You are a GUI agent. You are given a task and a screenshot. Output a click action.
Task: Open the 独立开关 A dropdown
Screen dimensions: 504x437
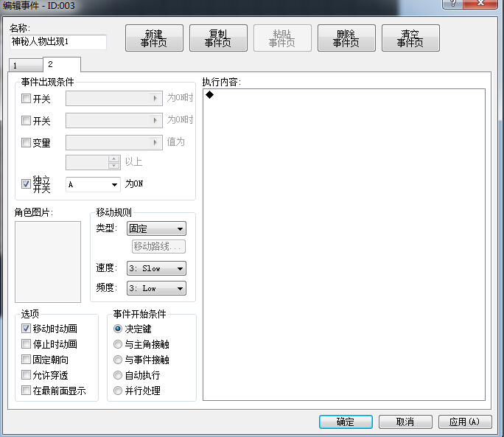pos(93,184)
